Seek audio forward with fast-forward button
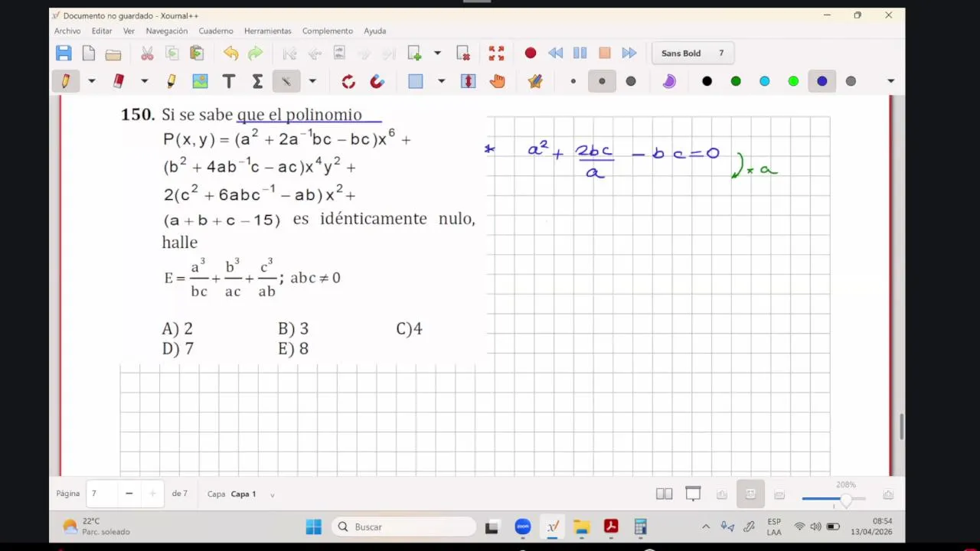980x551 pixels. tap(629, 53)
